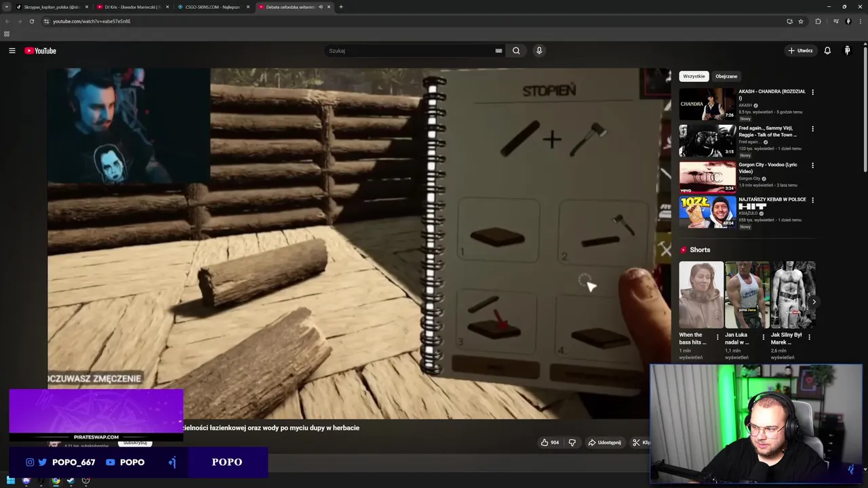The image size is (868, 488).
Task: Click the Utwórz create button
Action: [x=800, y=51]
